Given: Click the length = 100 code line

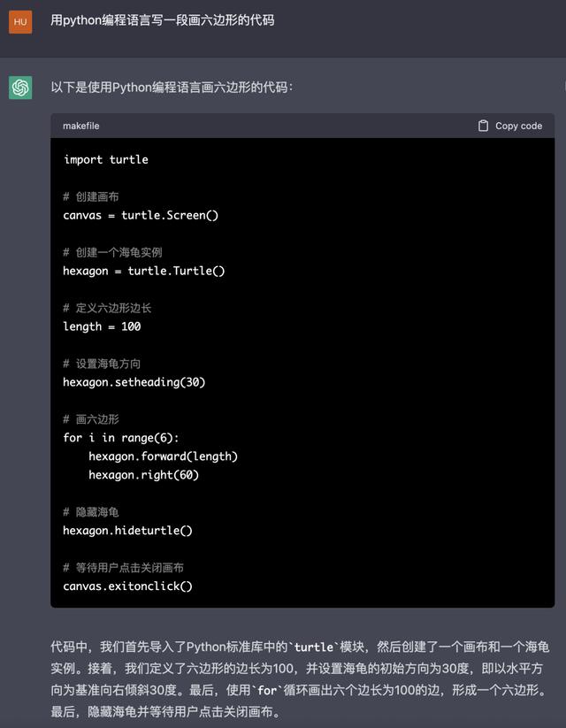Looking at the screenshot, I should point(102,326).
